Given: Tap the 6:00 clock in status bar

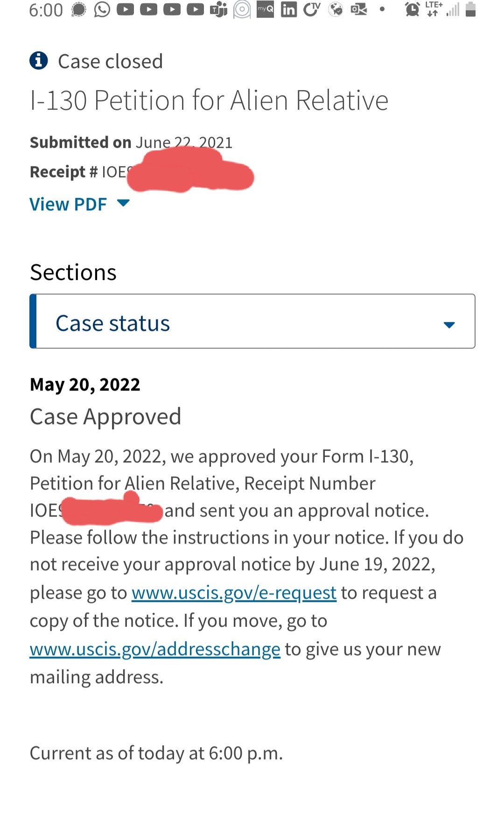Looking at the screenshot, I should [x=46, y=10].
